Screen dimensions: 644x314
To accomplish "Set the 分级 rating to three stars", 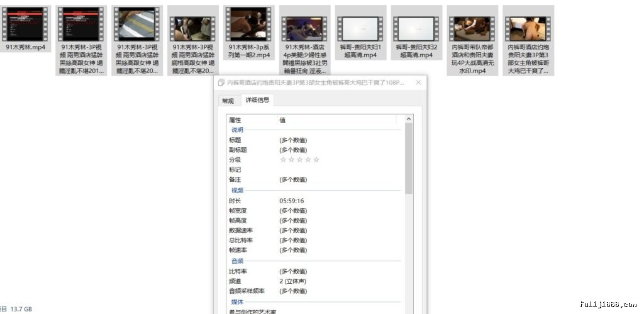I will 299,159.
